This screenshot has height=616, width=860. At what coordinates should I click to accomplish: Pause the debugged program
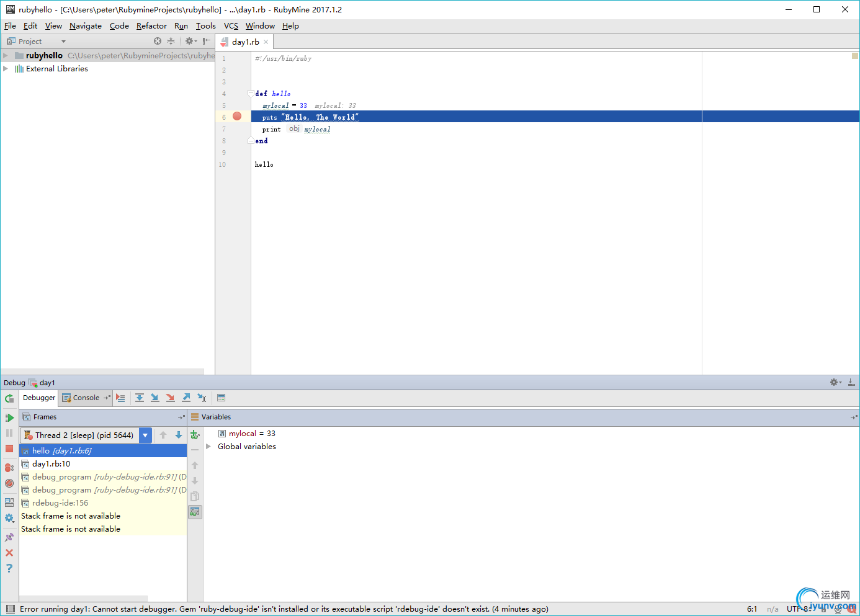9,433
